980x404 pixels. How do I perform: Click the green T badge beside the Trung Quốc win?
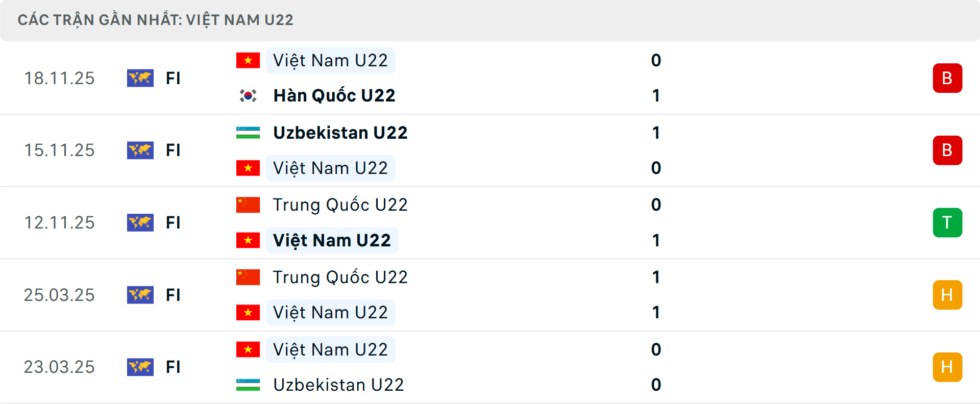tap(947, 222)
